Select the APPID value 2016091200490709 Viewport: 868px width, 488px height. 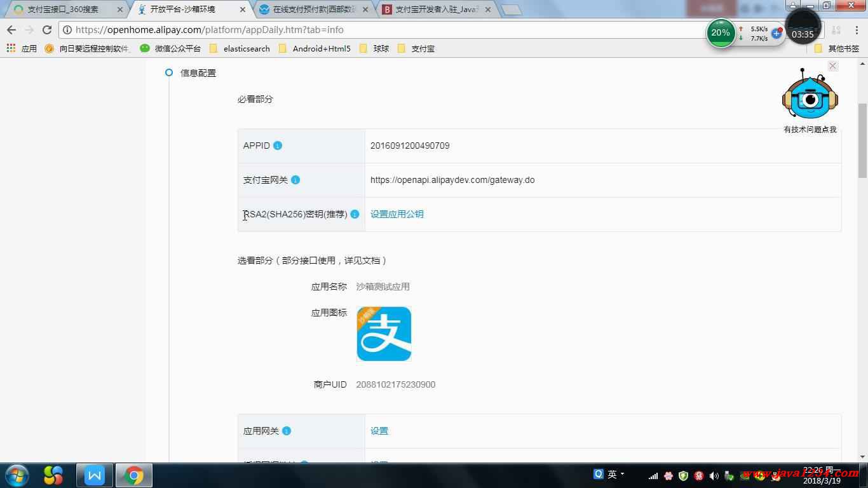[410, 146]
